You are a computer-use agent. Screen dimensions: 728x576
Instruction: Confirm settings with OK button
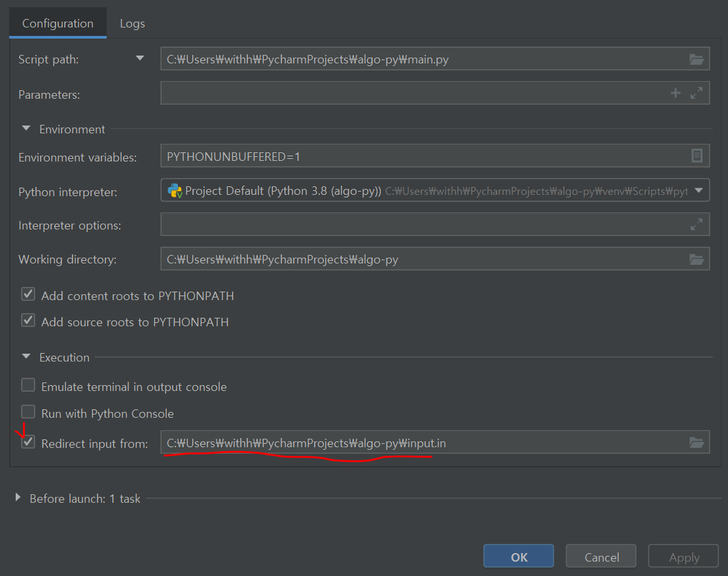519,556
